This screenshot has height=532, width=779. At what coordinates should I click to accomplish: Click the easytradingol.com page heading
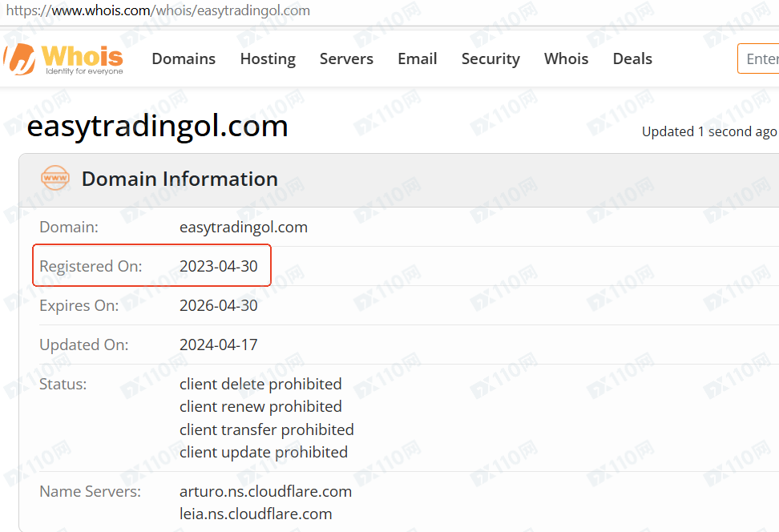point(157,127)
